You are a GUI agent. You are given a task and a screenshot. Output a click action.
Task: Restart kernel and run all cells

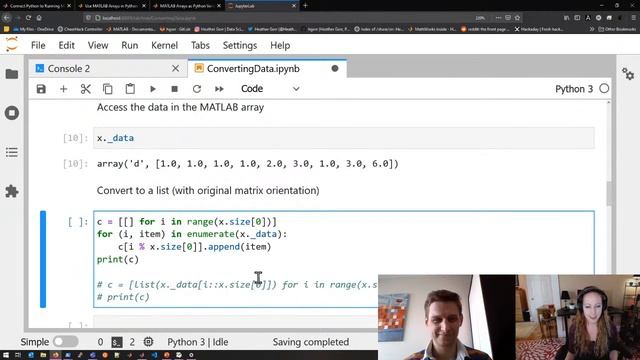coord(219,89)
